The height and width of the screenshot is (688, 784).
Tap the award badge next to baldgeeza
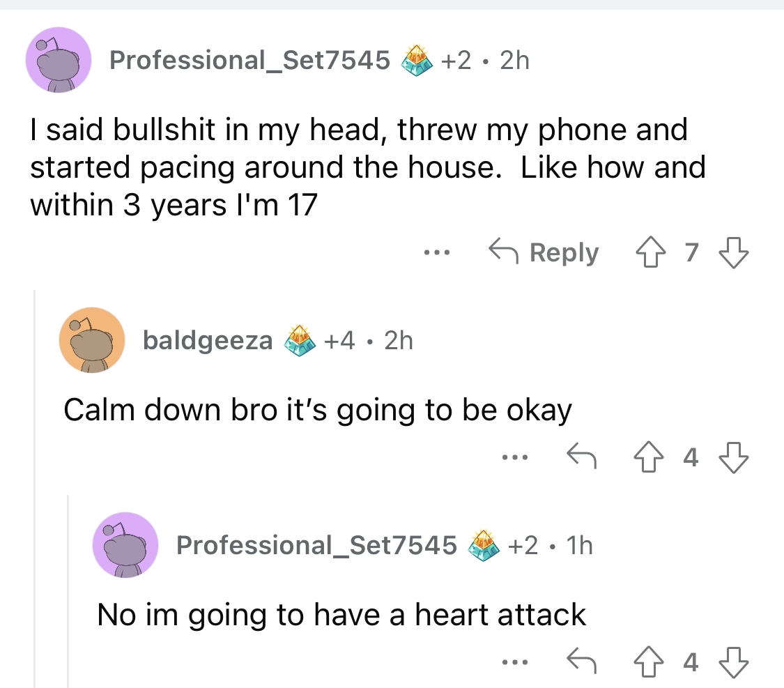click(x=300, y=340)
